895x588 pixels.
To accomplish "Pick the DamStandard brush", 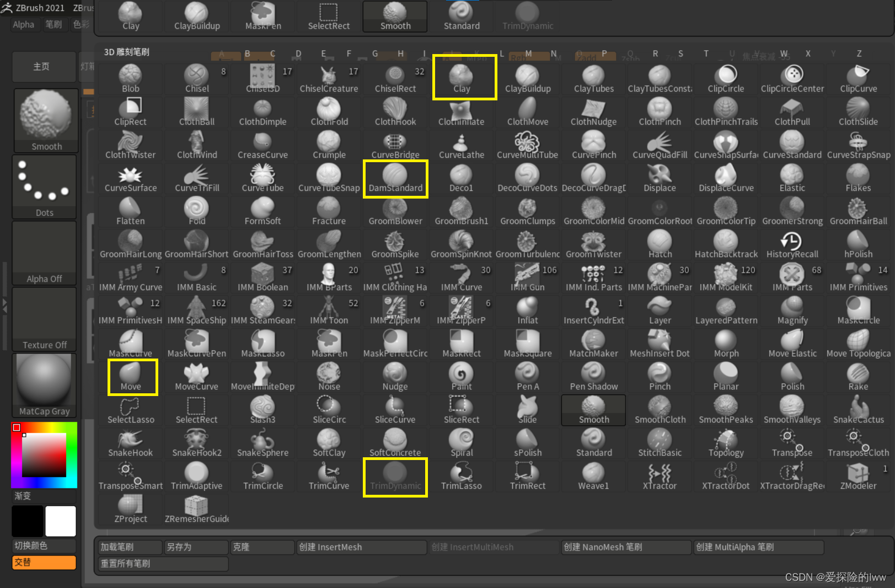I will (395, 178).
